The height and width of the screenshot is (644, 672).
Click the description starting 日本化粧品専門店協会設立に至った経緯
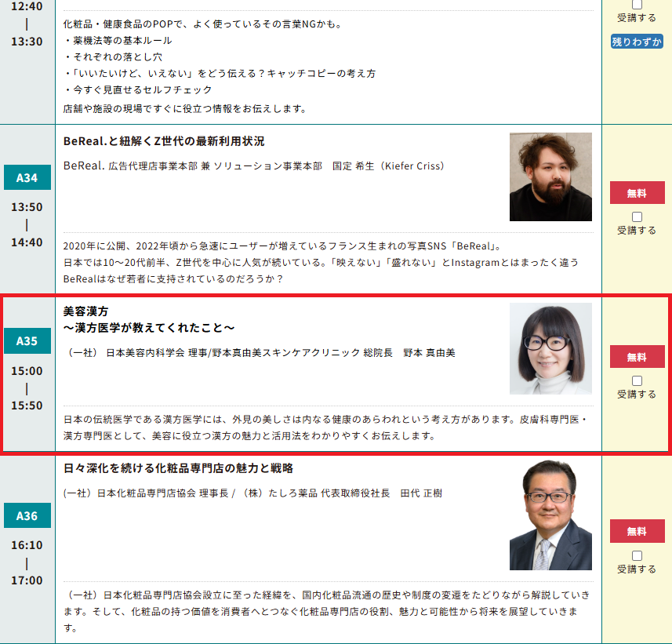pos(327,611)
